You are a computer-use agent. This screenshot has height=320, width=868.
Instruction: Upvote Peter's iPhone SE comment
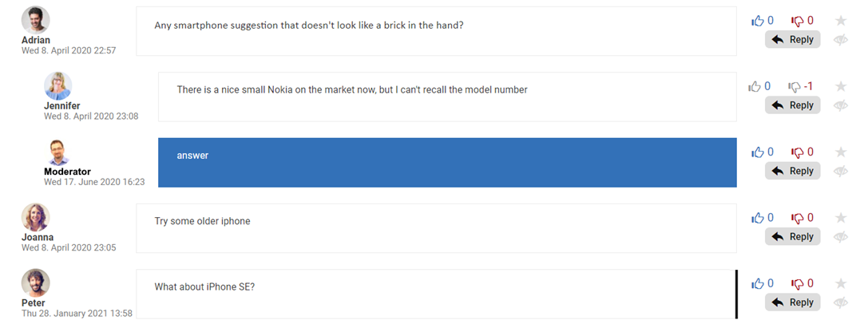point(758,282)
